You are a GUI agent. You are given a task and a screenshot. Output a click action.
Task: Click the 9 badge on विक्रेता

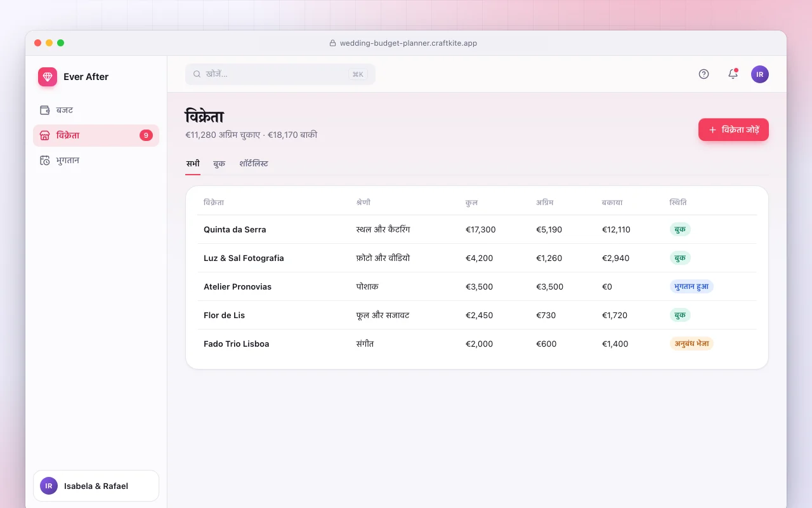[x=146, y=135]
